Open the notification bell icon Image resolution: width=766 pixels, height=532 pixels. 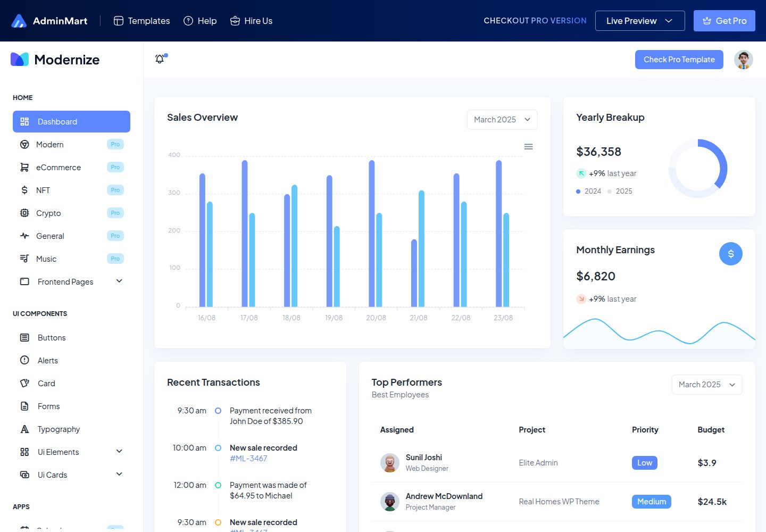(x=160, y=59)
